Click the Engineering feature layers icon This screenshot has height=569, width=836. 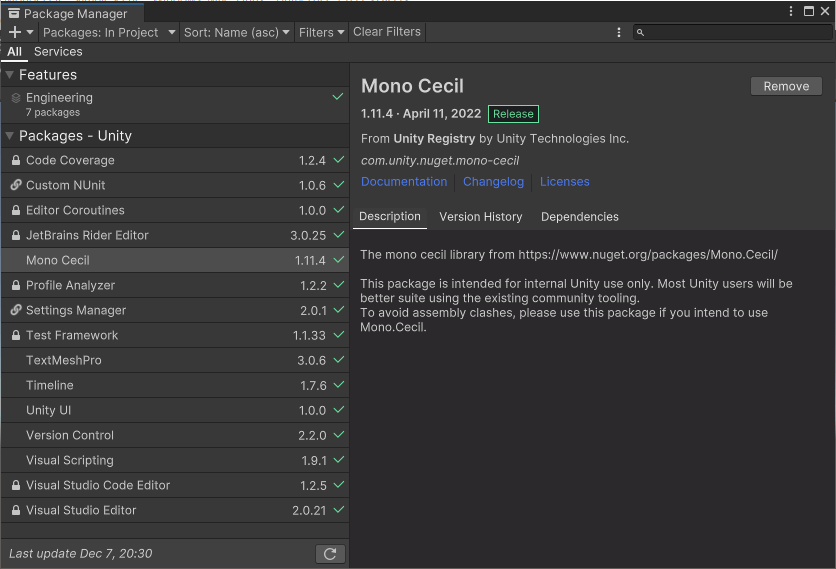16,98
